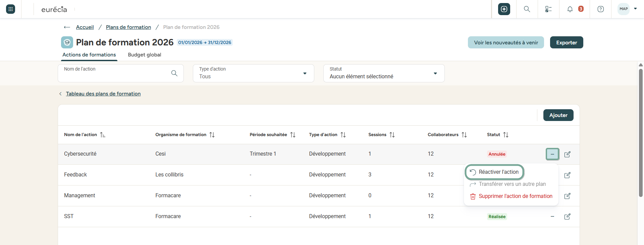Click the SST action name
The height and width of the screenshot is (245, 644).
tap(69, 216)
